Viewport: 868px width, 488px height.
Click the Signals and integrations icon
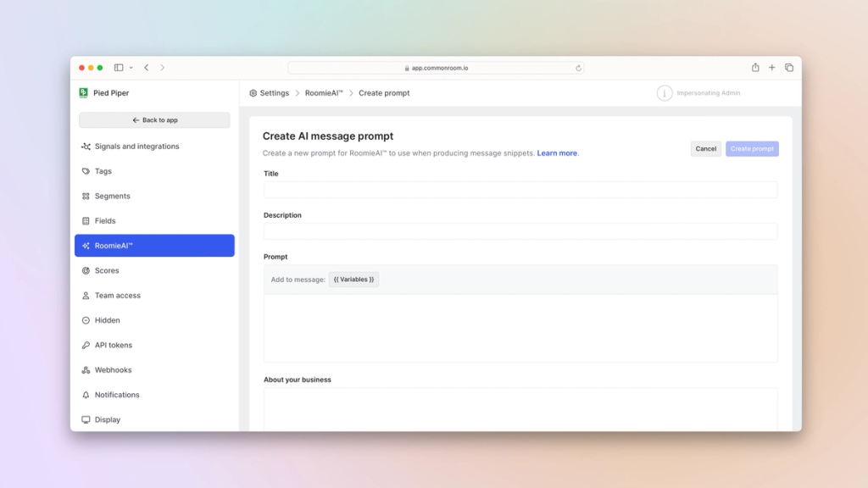point(86,147)
